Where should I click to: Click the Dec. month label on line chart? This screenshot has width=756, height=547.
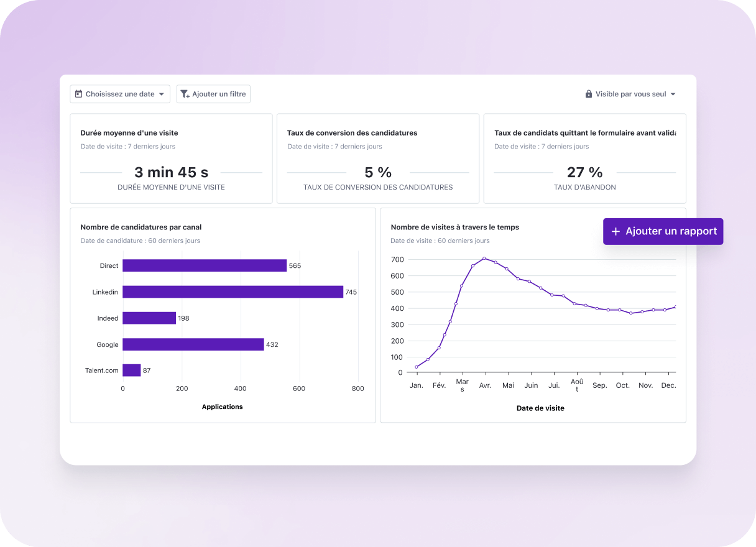click(668, 385)
